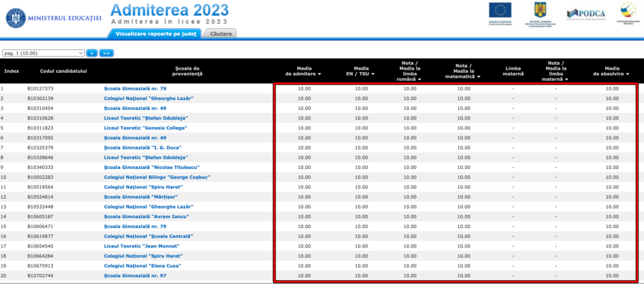Viewport: 644px width, 284px height.
Task: Go to next page with single arrow button
Action: [x=92, y=53]
